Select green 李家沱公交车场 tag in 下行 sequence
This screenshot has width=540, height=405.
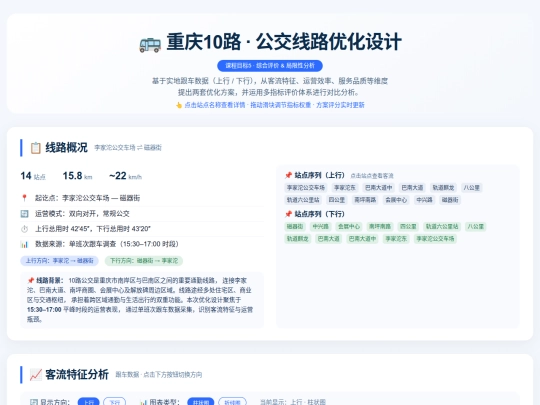click(x=435, y=238)
